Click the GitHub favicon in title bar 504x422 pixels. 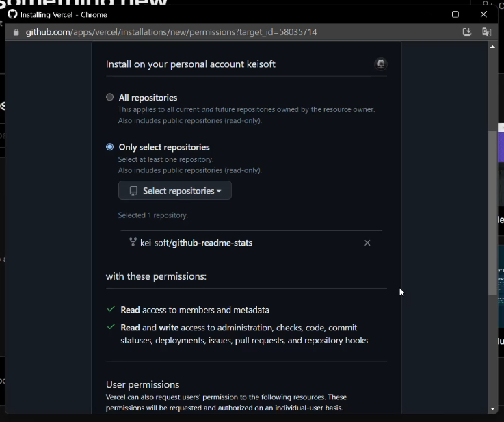pos(12,14)
